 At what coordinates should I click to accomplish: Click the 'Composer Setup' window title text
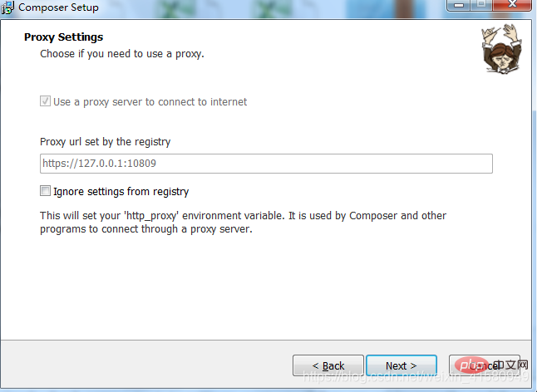pyautogui.click(x=58, y=7)
